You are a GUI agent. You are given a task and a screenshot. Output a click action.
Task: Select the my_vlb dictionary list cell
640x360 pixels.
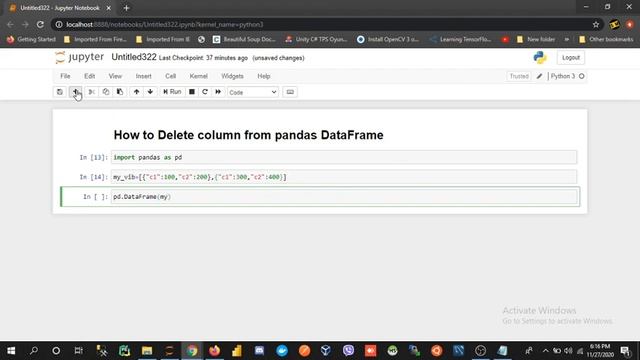pos(344,177)
